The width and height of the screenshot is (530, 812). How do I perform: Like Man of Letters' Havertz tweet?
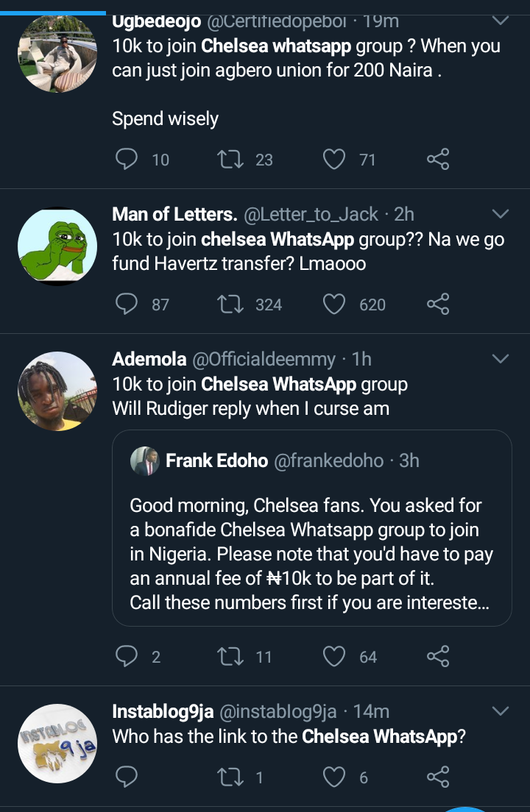pos(334,304)
